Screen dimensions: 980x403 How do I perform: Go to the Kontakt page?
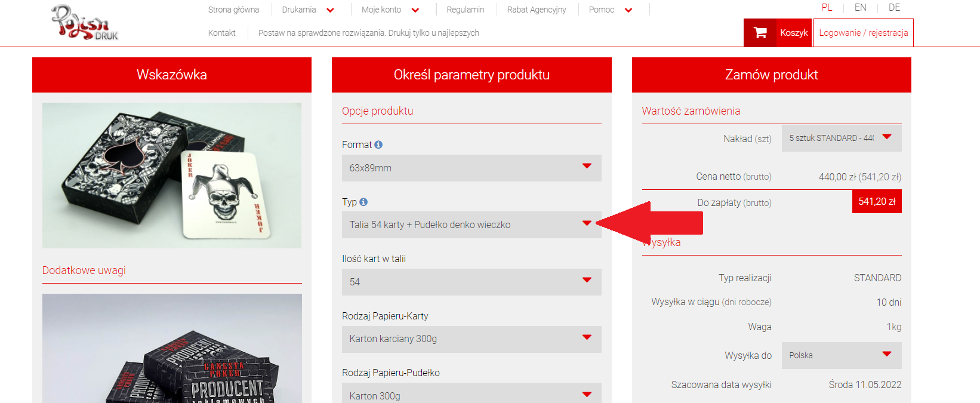tap(222, 33)
